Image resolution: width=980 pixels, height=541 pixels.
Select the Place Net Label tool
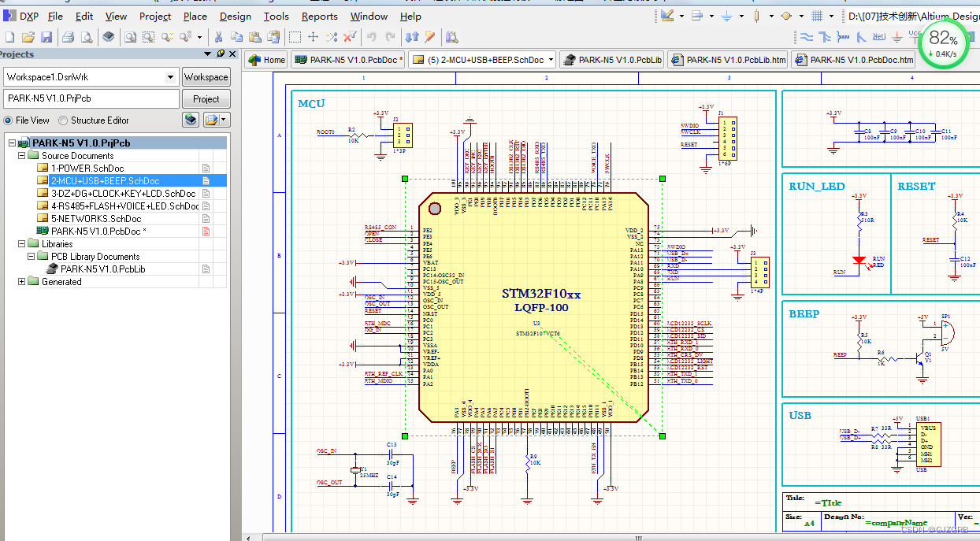(x=879, y=37)
